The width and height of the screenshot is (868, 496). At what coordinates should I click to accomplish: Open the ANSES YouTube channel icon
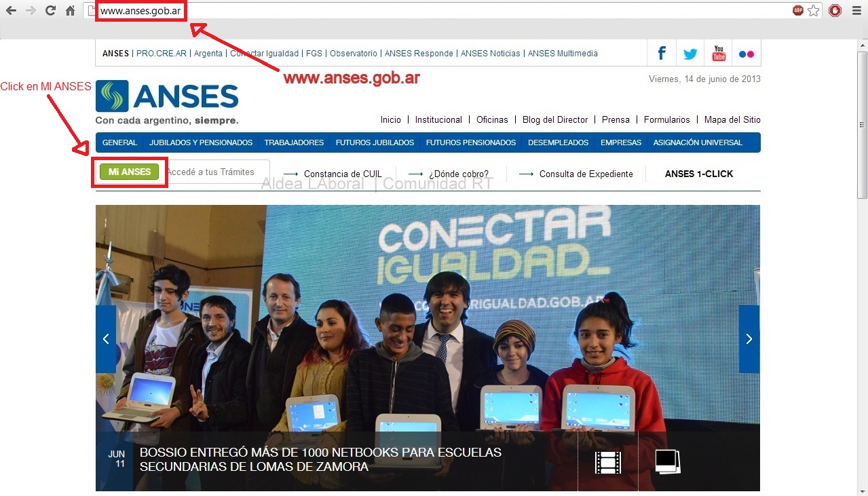click(x=719, y=54)
